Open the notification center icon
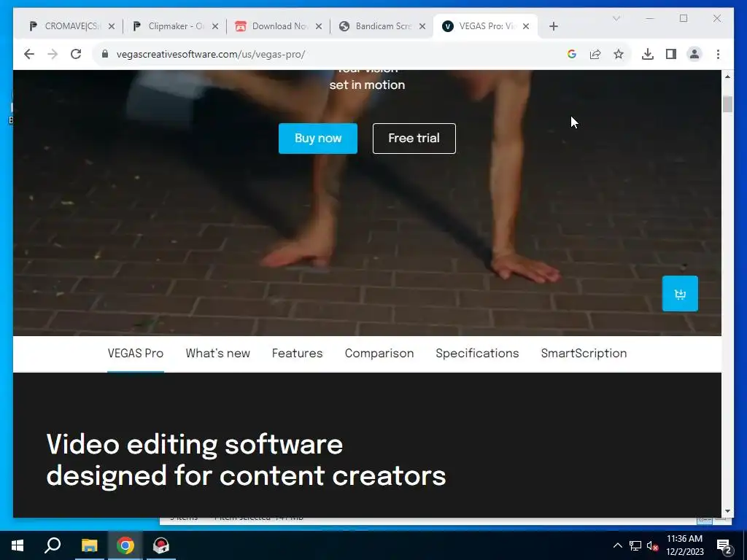 tap(724, 546)
